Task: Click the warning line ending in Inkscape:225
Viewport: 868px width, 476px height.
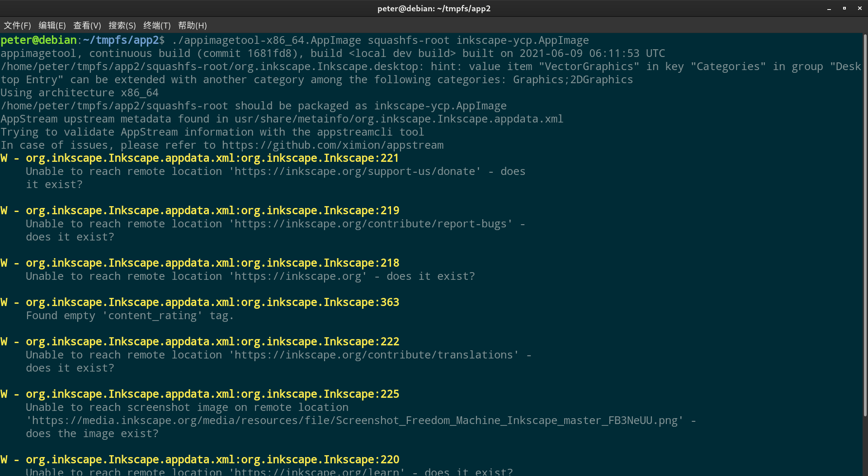Action: pos(200,394)
